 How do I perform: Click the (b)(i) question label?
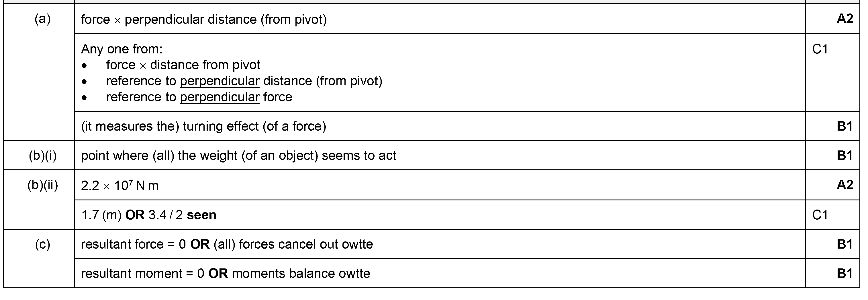[x=42, y=156]
